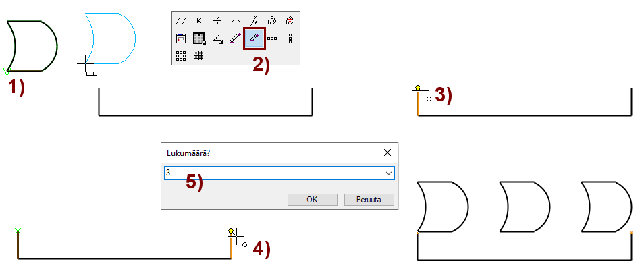This screenshot has width=644, height=274.
Task: Click the highlighted copy-between-two-points tool
Action: [x=254, y=38]
